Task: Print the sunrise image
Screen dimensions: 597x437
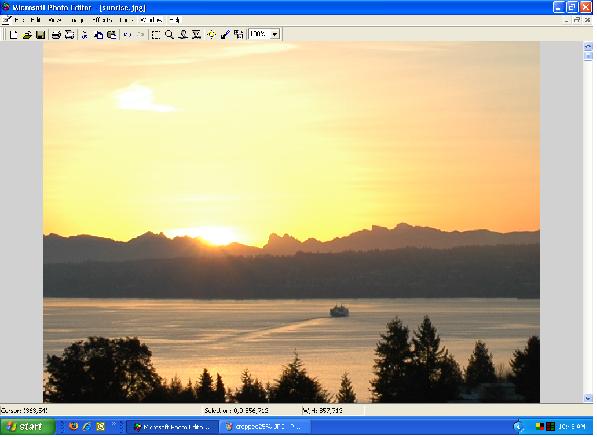Action: coord(56,35)
